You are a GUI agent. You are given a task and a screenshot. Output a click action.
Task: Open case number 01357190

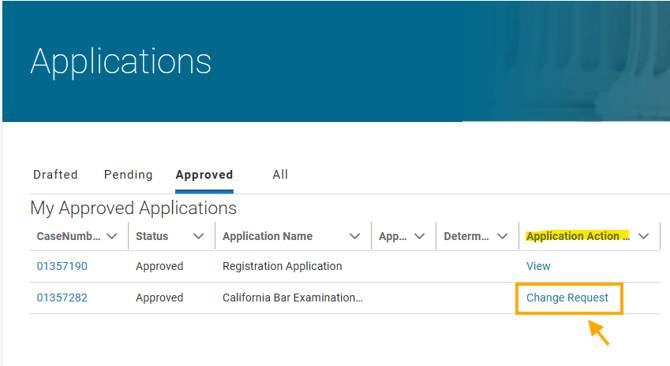point(62,266)
